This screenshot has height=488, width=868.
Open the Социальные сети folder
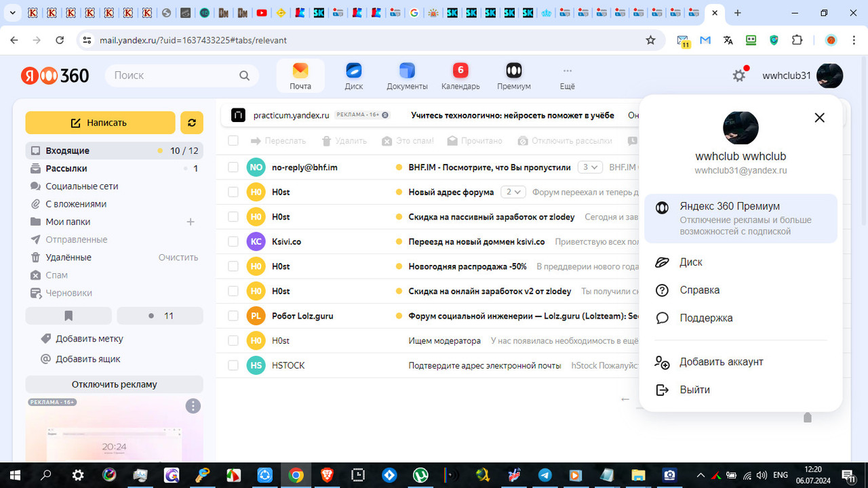pyautogui.click(x=114, y=186)
